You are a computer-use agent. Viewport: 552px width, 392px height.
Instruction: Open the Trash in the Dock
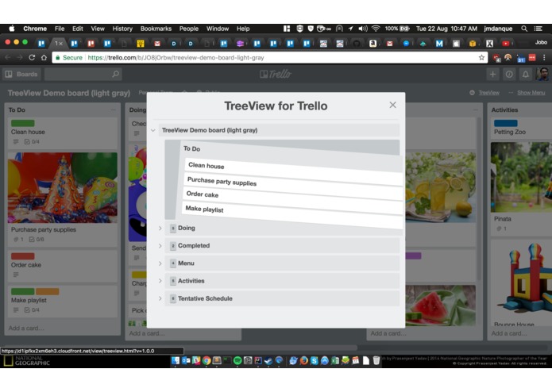click(x=376, y=360)
